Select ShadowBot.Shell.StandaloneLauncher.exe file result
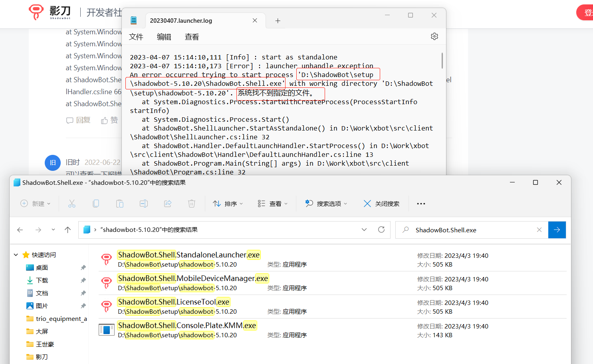Screen dimensions: 593x364 click(x=189, y=255)
